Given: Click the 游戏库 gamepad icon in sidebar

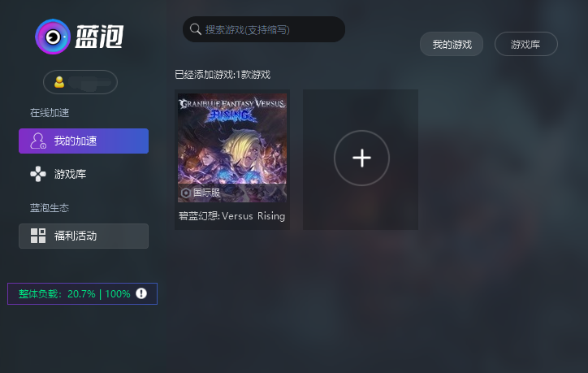Looking at the screenshot, I should (38, 174).
